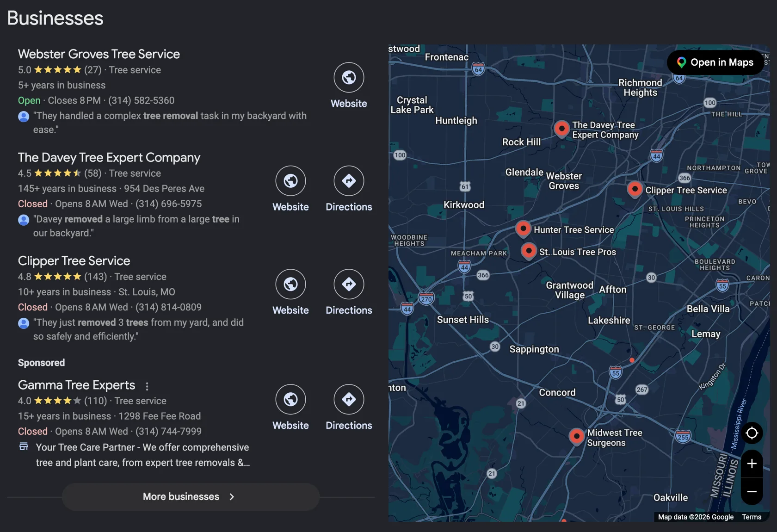Open Gamma Tree Experts sponsored listing title
This screenshot has height=532, width=777.
[76, 385]
